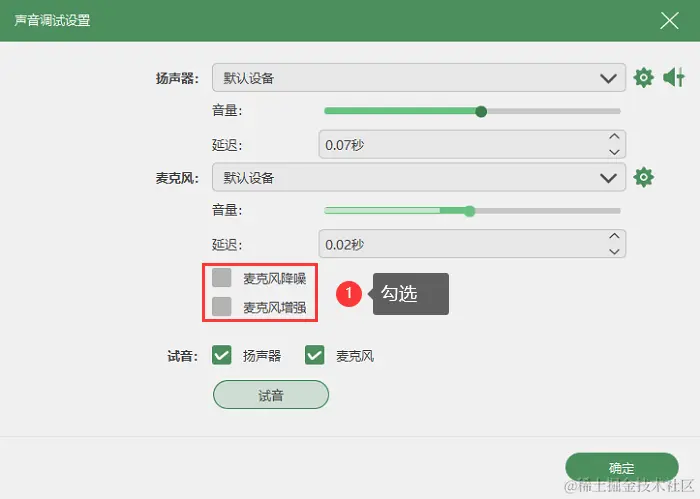Uncheck 麦克风 test sound checkbox
700x499 pixels.
click(x=315, y=355)
